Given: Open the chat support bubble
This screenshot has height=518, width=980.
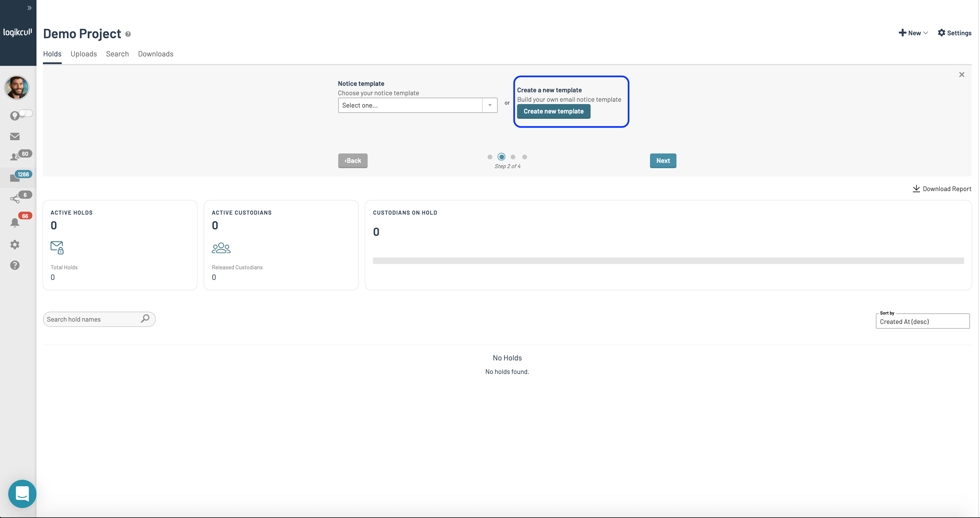Looking at the screenshot, I should point(22,494).
